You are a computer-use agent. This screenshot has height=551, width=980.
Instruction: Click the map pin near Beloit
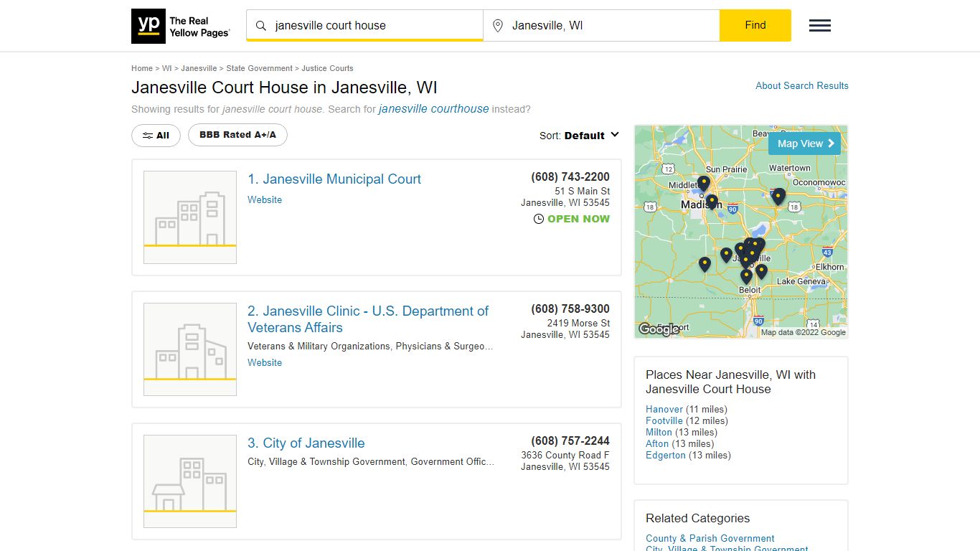(x=746, y=276)
